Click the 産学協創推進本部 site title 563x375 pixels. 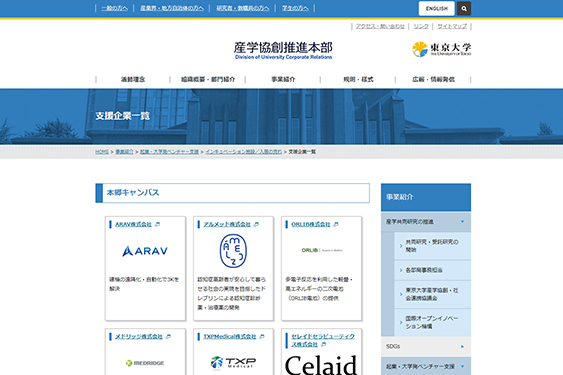tap(283, 50)
